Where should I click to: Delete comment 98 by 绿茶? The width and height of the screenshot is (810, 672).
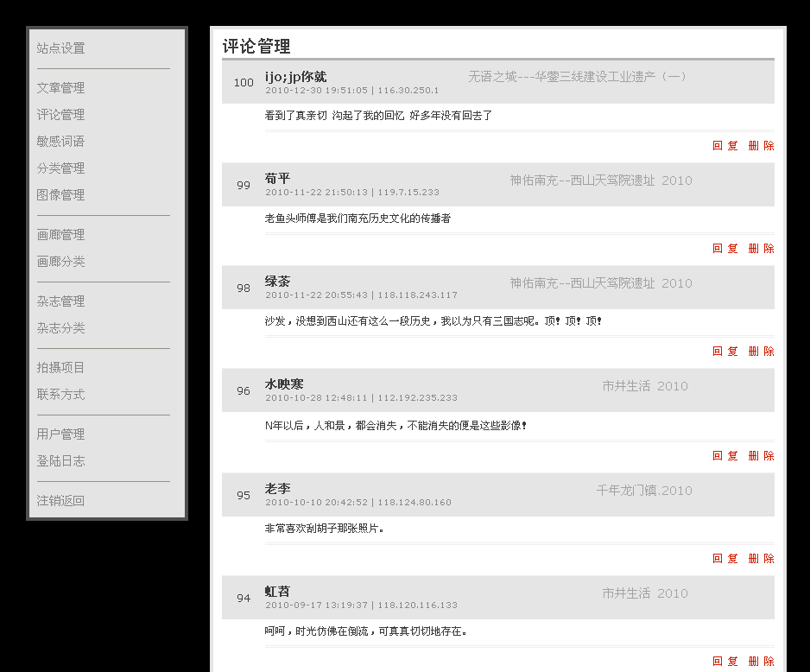[x=761, y=352]
